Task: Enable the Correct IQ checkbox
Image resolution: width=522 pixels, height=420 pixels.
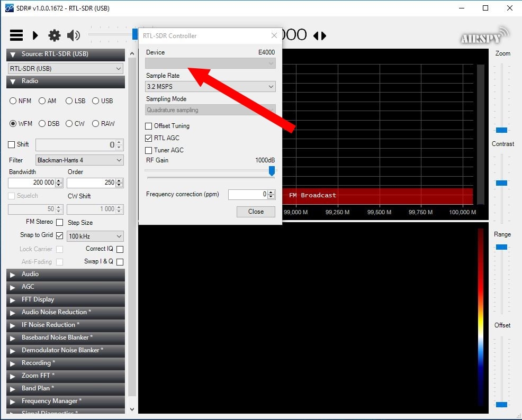Action: pyautogui.click(x=120, y=249)
